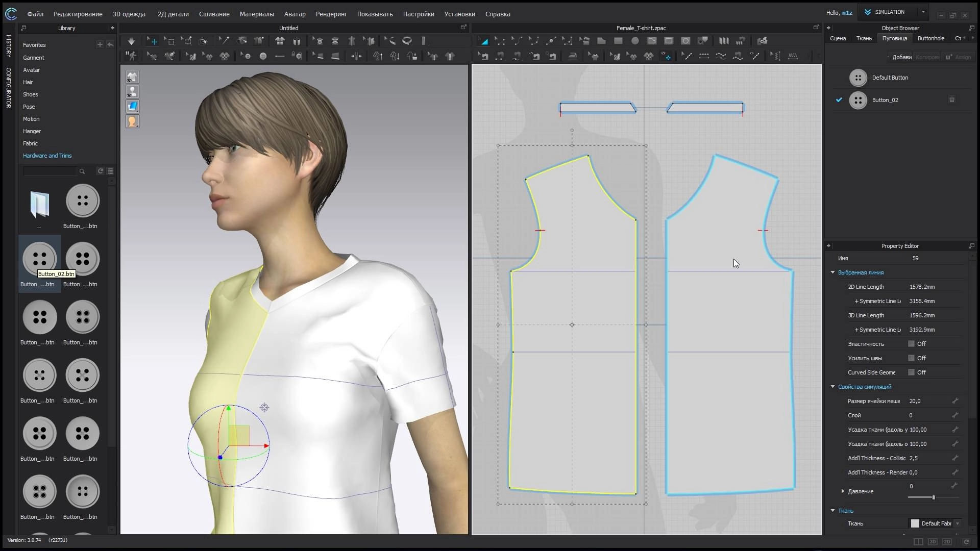The width and height of the screenshot is (980, 551).
Task: Switch to the Сцена tab
Action: pos(838,38)
